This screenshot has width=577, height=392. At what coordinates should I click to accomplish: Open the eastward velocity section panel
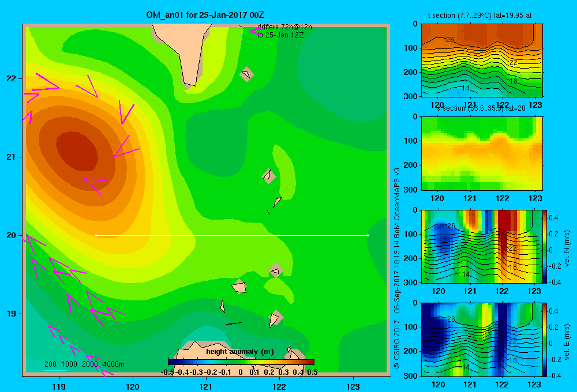coord(482,339)
